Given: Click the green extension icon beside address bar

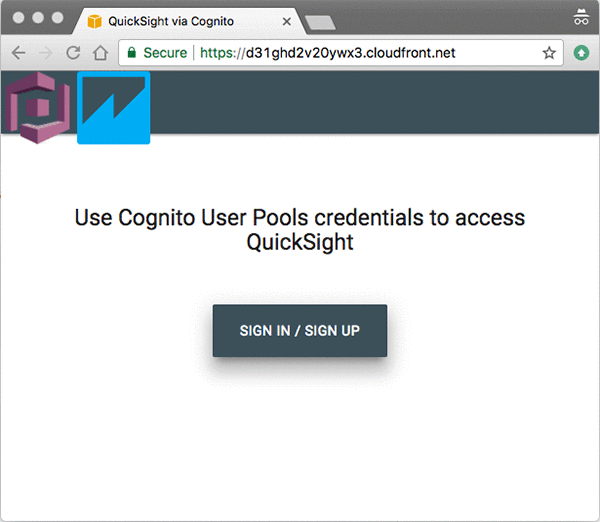Looking at the screenshot, I should pyautogui.click(x=581, y=53).
